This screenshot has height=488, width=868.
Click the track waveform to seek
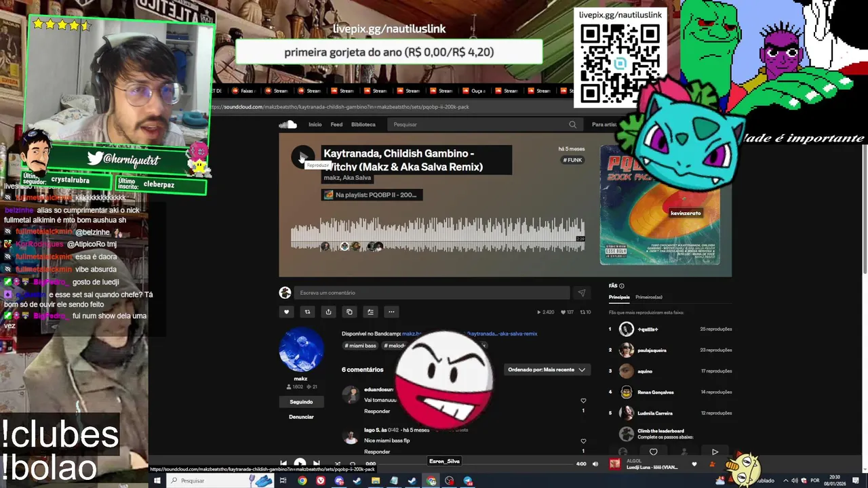(437, 235)
